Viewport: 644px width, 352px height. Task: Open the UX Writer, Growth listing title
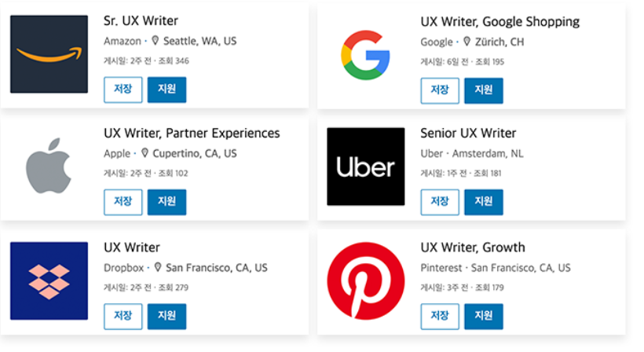coord(473,247)
